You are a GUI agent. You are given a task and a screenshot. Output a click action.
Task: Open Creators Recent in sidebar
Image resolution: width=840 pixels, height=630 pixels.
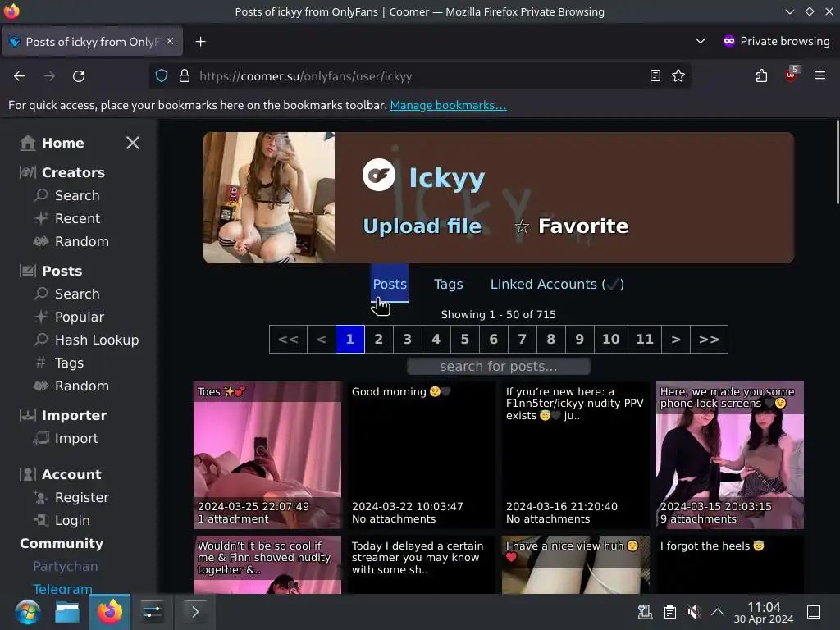click(x=77, y=218)
